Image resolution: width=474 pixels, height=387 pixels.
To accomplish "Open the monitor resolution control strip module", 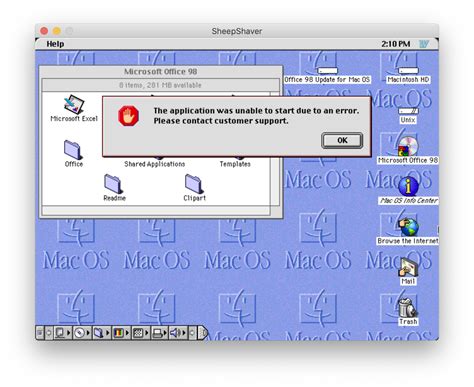I will pos(140,333).
